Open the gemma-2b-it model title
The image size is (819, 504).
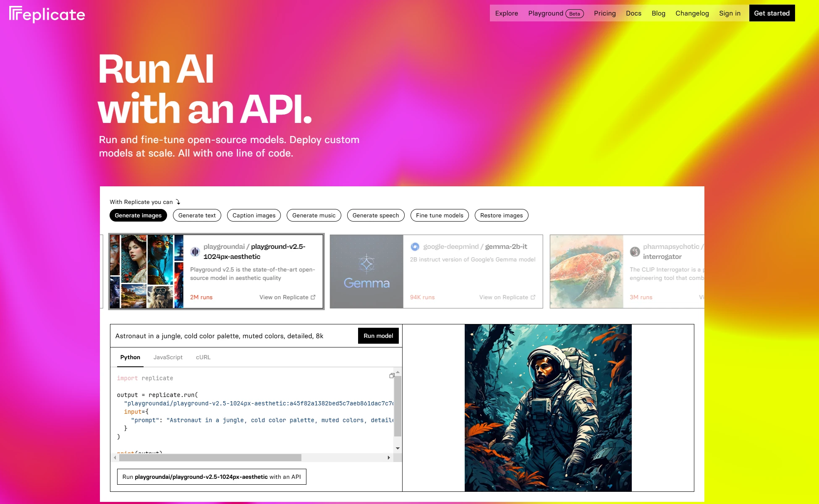tap(506, 246)
